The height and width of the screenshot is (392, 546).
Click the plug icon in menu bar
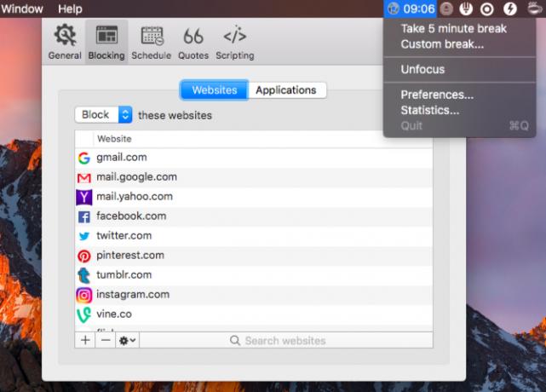466,9
